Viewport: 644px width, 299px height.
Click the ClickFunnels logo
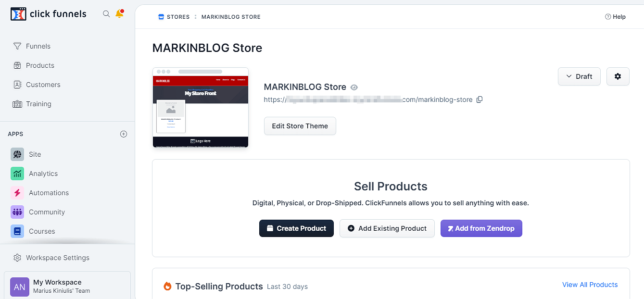point(49,14)
